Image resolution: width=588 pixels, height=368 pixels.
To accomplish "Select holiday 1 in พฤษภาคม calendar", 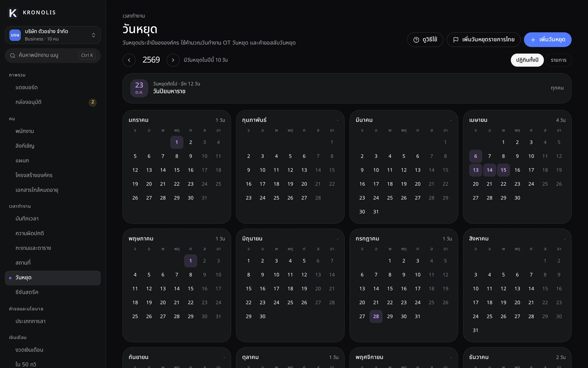I will (x=190, y=261).
